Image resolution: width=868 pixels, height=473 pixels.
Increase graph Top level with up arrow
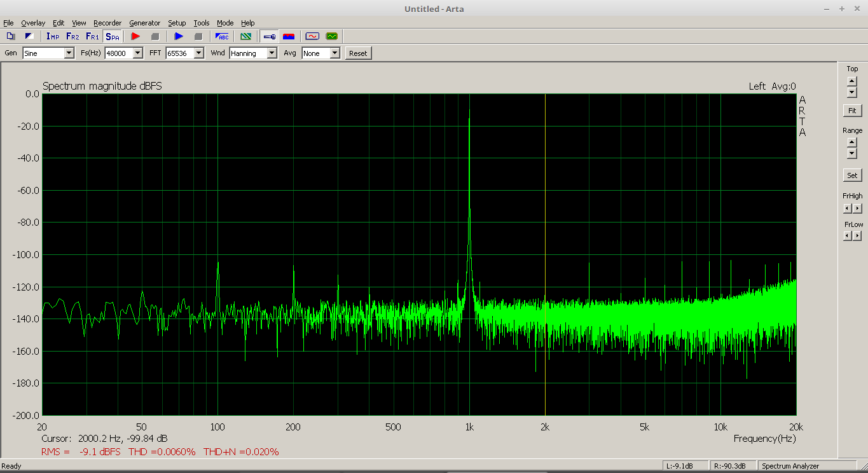click(x=852, y=81)
